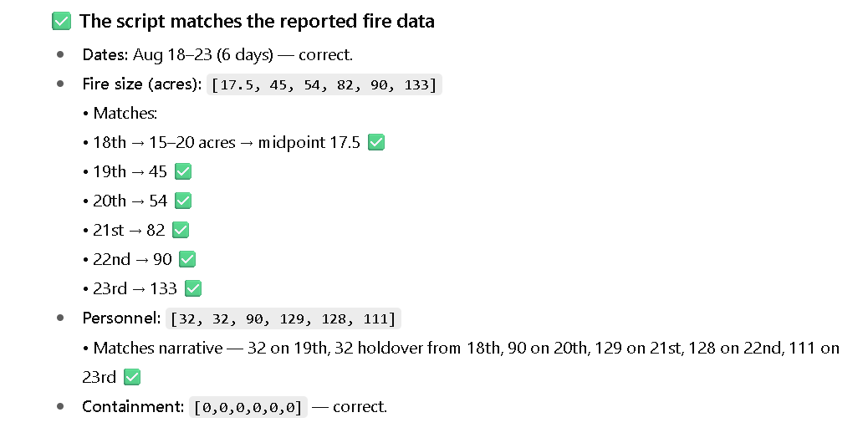Click the green checkmark beside the heading
The width and height of the screenshot is (868, 443).
[x=61, y=22]
